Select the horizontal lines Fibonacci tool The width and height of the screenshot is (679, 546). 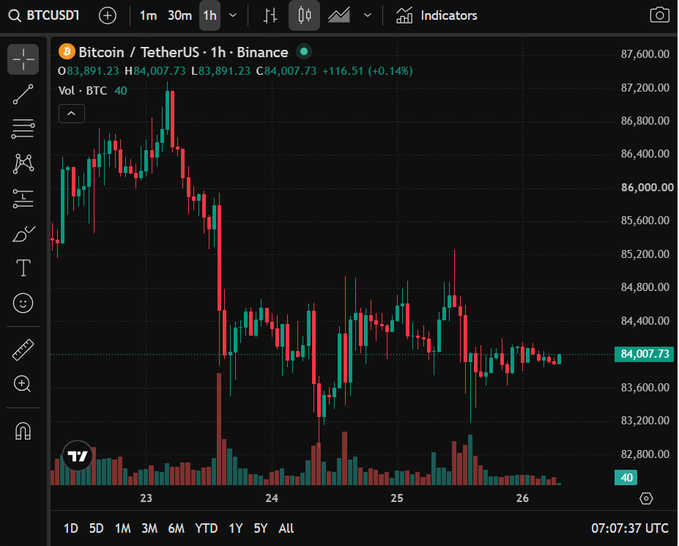point(23,129)
